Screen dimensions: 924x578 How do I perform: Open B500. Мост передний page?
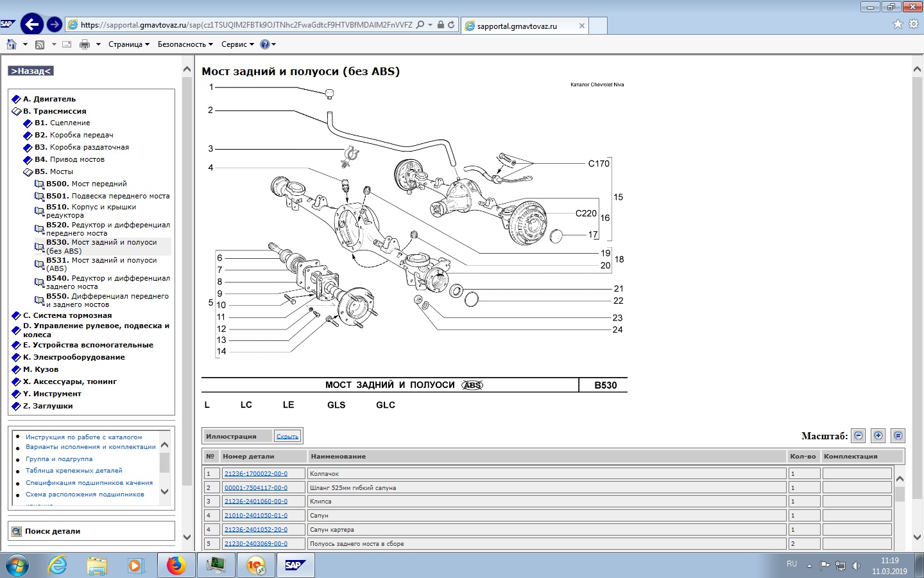[86, 184]
